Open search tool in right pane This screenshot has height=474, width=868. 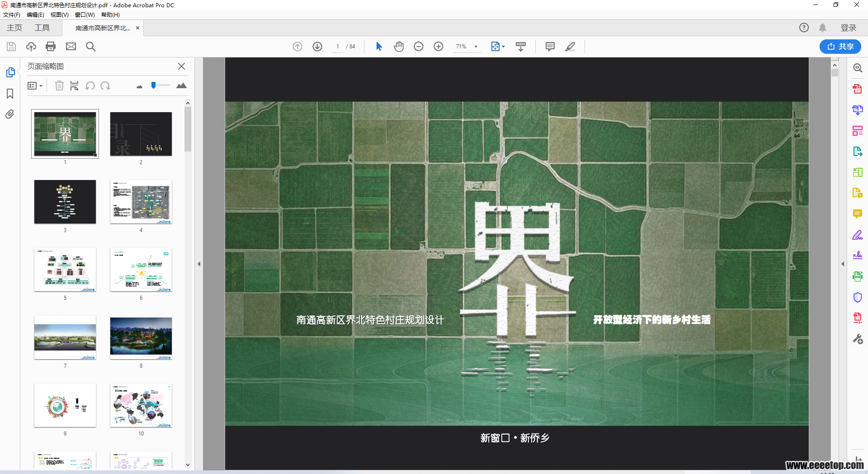point(858,68)
